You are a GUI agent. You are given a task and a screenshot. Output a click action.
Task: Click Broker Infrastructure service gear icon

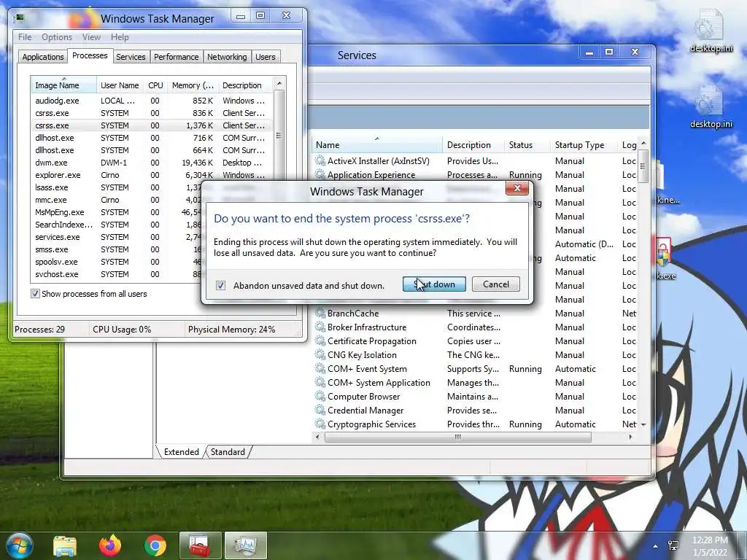(320, 327)
